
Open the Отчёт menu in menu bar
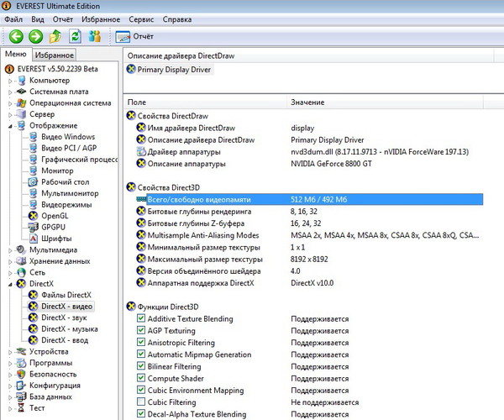tap(63, 19)
